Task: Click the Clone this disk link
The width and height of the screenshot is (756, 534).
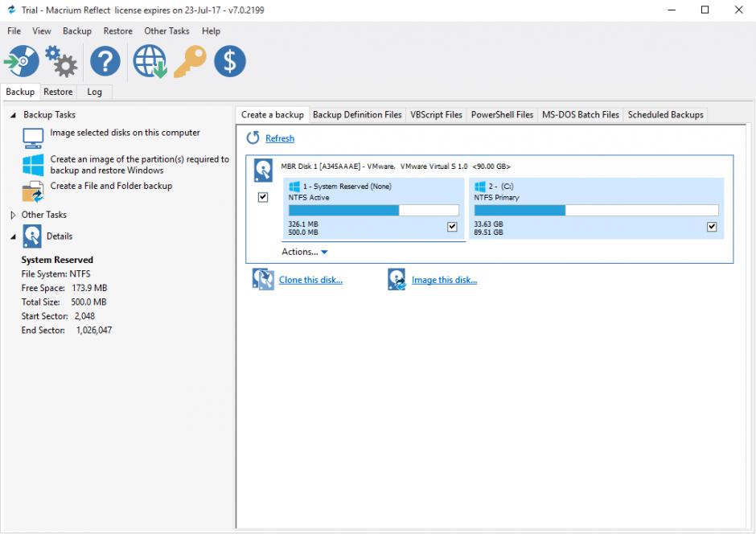Action: click(310, 280)
